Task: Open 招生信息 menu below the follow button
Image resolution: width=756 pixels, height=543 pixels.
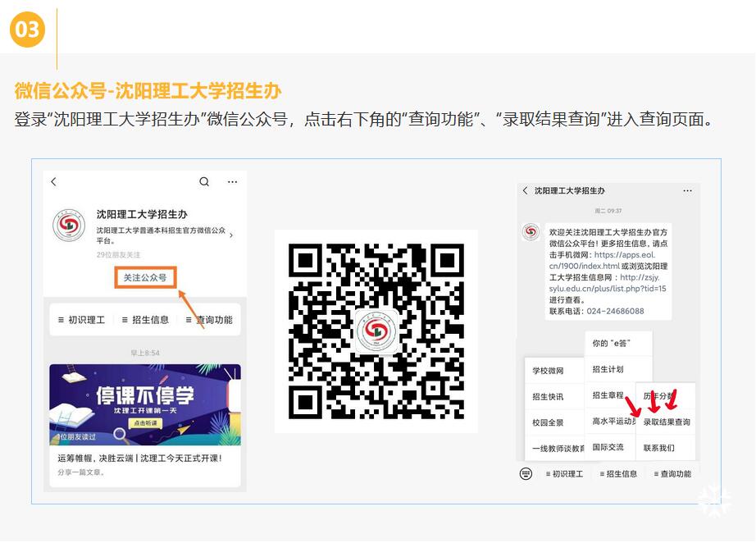Action: [146, 320]
